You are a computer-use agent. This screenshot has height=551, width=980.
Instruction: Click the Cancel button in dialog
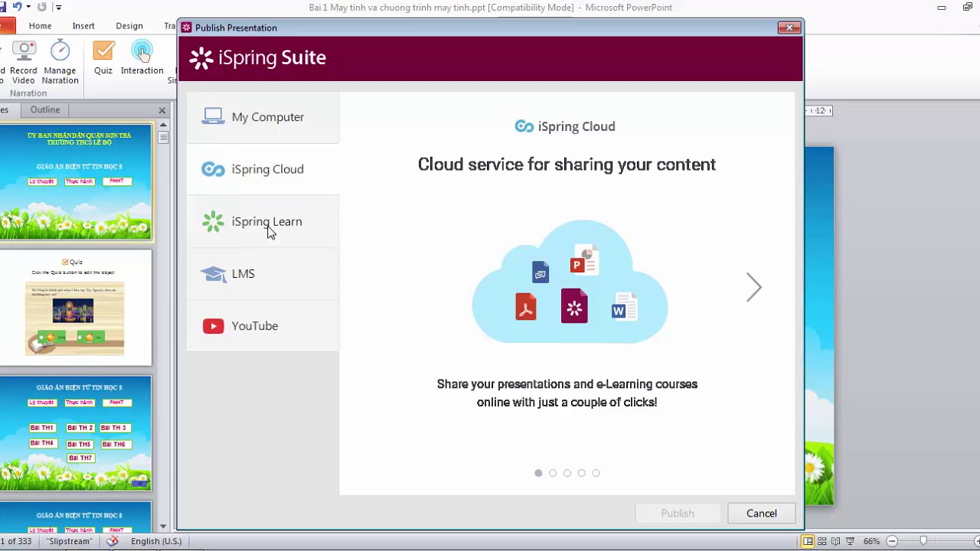[761, 514]
